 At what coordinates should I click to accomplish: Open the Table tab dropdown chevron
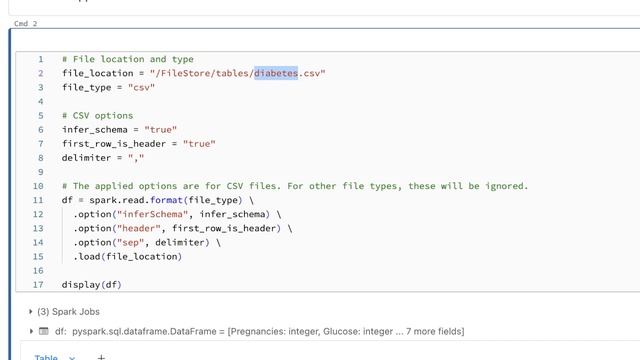72,358
